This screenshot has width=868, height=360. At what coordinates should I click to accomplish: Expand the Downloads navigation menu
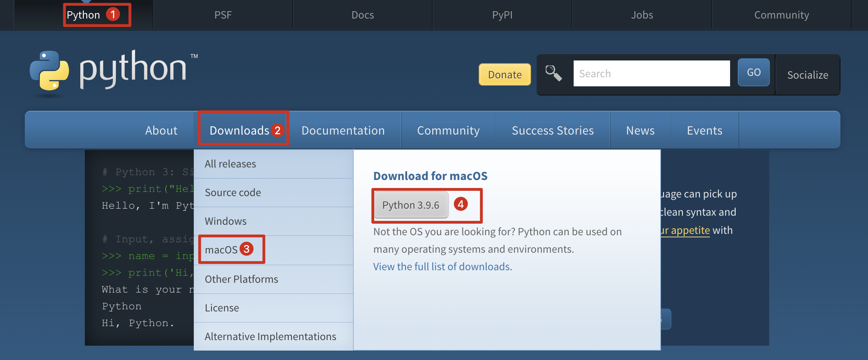point(240,130)
